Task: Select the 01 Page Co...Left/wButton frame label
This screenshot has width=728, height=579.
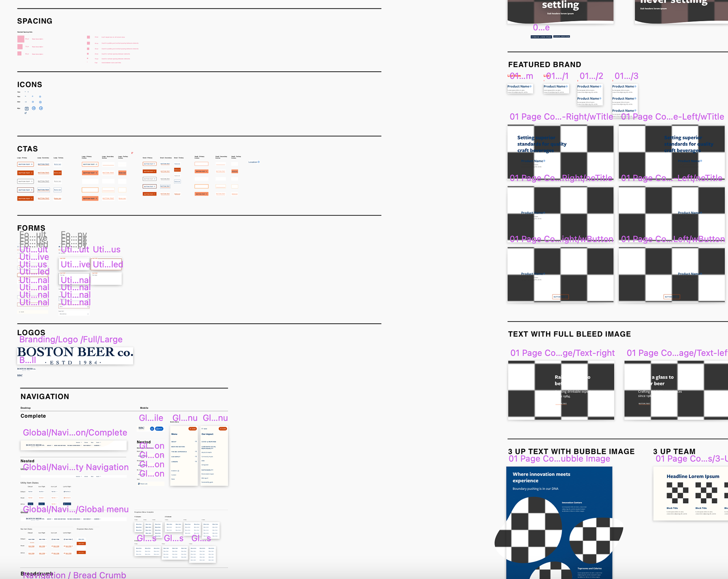Action: click(673, 239)
